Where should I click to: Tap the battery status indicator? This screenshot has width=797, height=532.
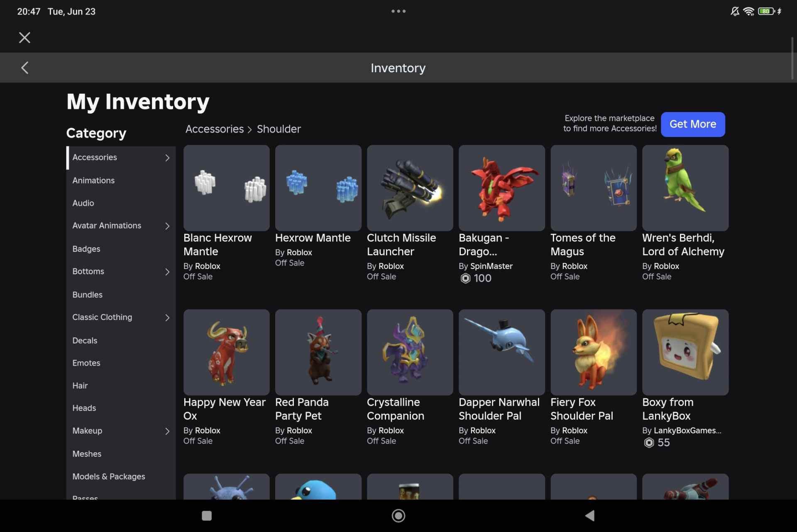(766, 11)
